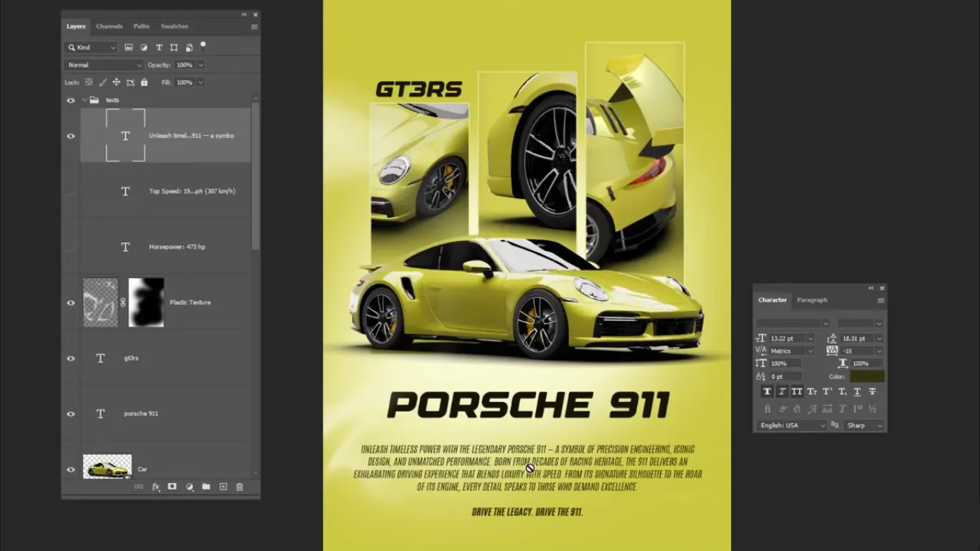Hide the Plastic Texture layer
980x551 pixels.
pyautogui.click(x=70, y=302)
